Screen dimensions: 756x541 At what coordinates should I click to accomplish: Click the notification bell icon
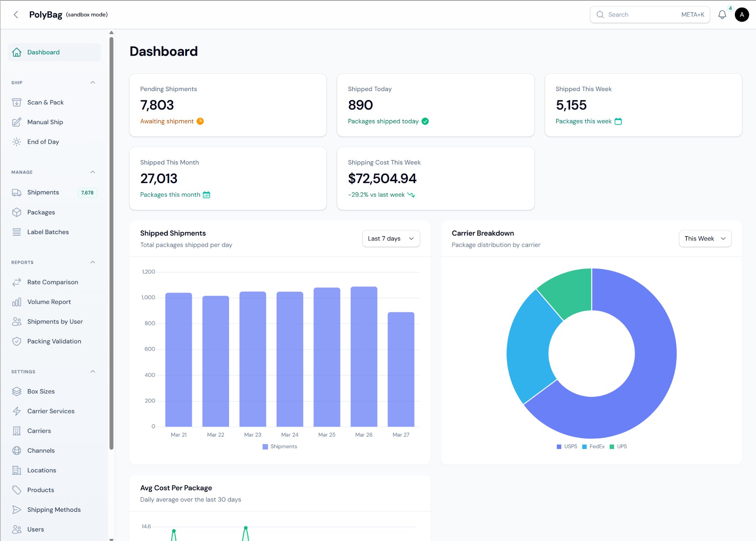click(722, 15)
